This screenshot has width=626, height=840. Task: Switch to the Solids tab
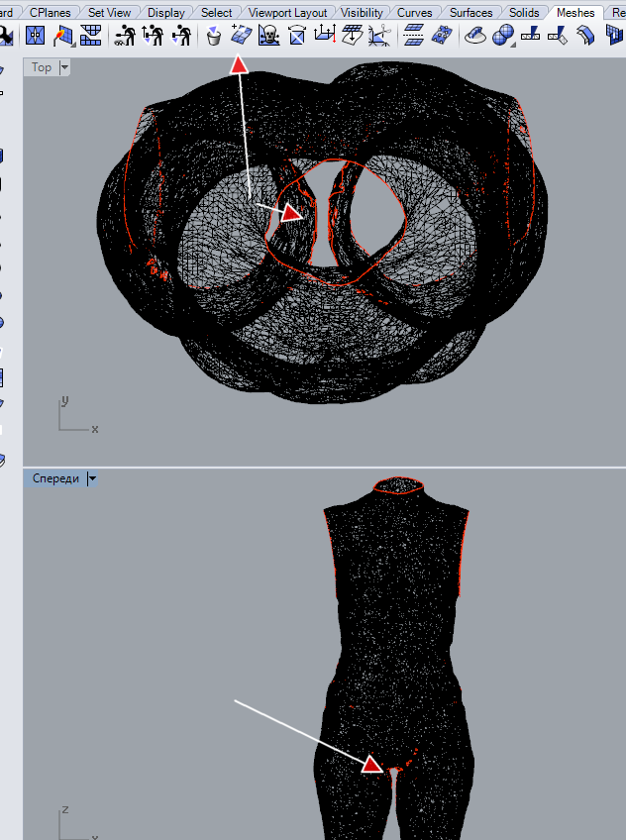524,12
